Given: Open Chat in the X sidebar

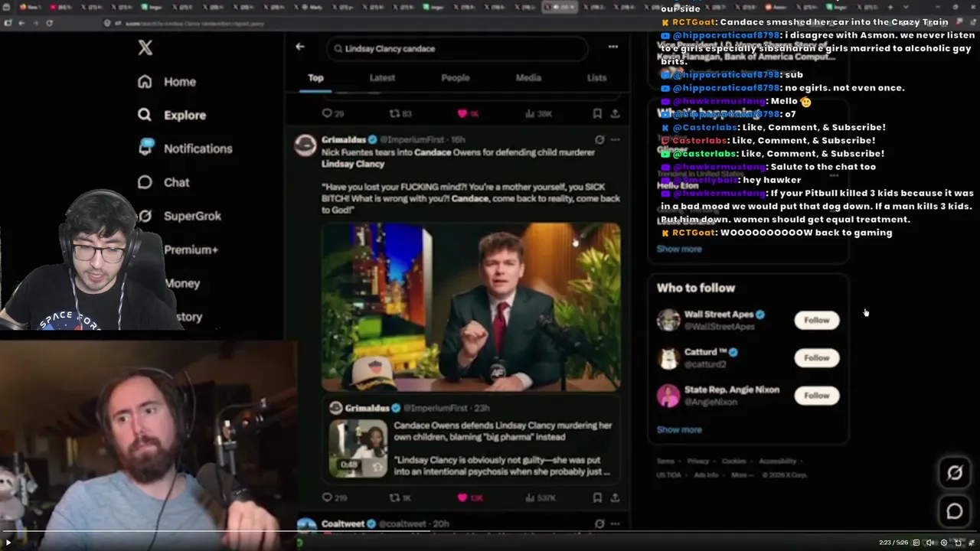Looking at the screenshot, I should click(x=163, y=182).
